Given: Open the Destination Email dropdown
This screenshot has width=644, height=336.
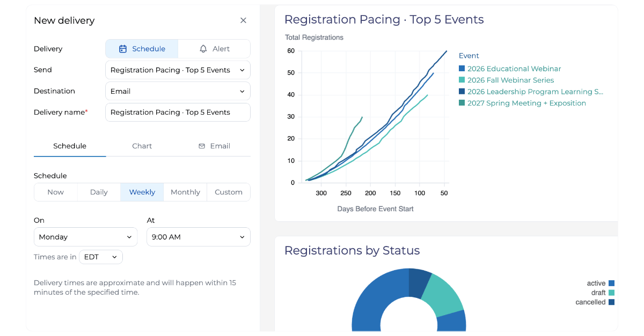Looking at the screenshot, I should 178,91.
